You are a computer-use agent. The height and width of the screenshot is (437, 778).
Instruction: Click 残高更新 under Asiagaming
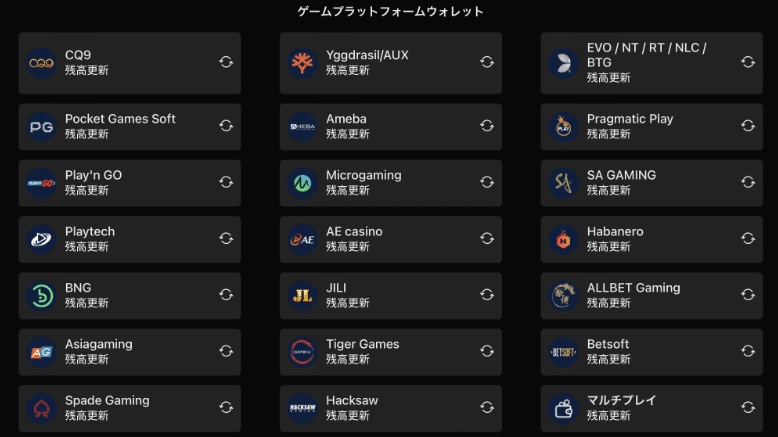(x=87, y=359)
